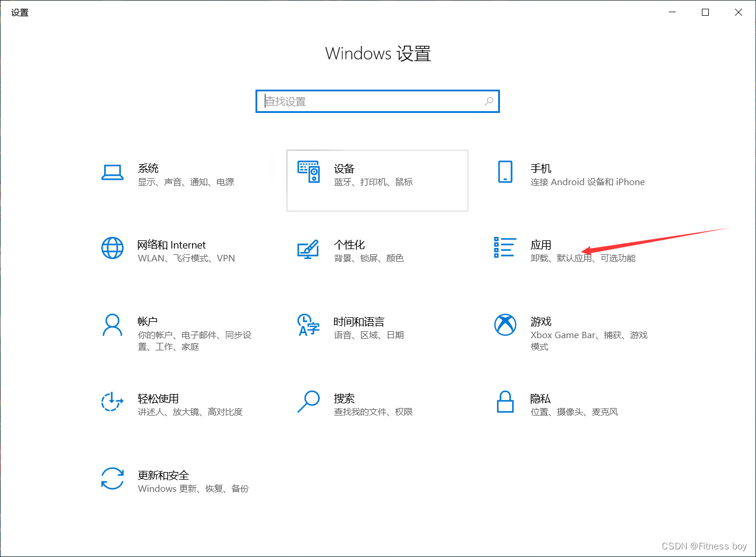This screenshot has width=756, height=557.
Task: Click the 设备 keyboard-and-speaker icon
Action: tap(308, 172)
